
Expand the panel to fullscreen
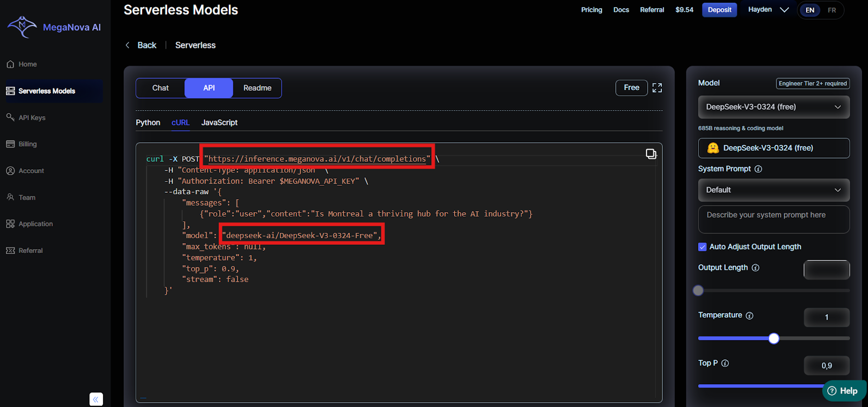657,88
